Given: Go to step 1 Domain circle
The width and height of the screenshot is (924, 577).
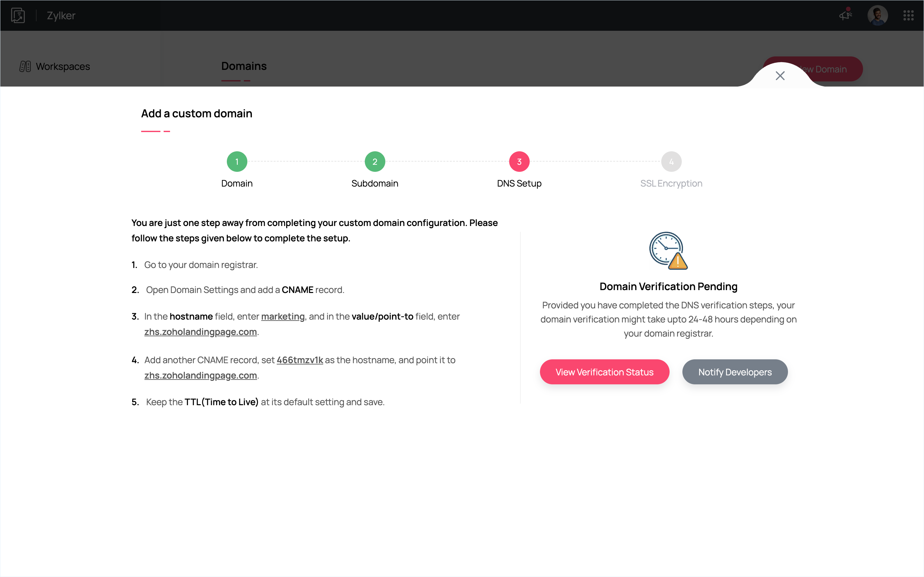Looking at the screenshot, I should [237, 162].
